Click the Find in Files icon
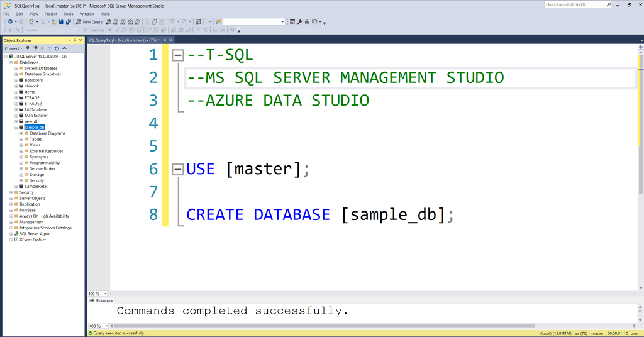644x337 pixels. point(218,22)
